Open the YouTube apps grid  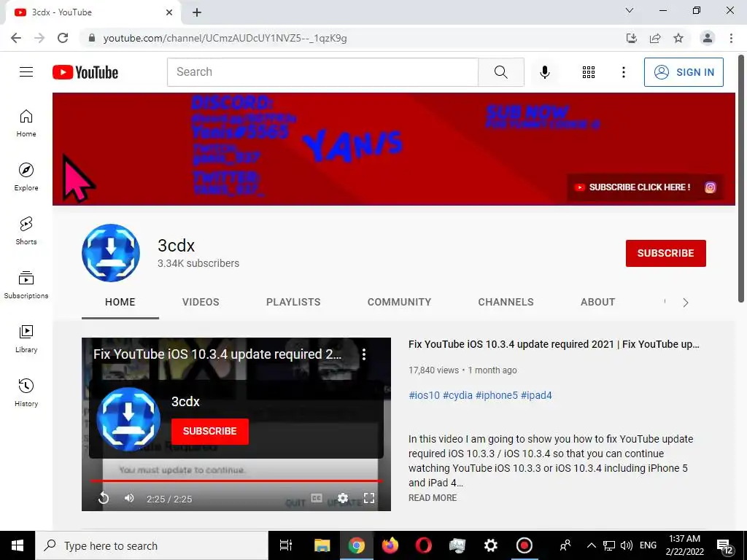[589, 72]
